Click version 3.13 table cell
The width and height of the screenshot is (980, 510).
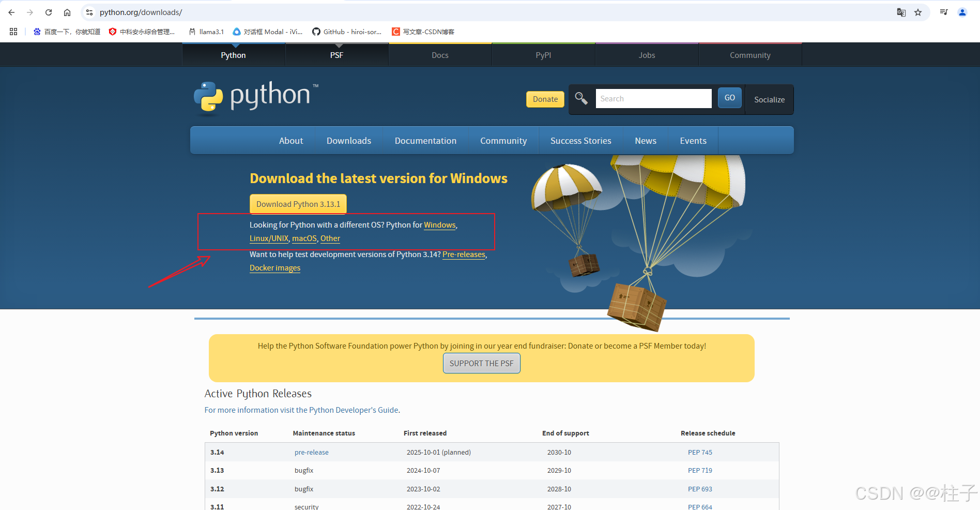tap(217, 470)
